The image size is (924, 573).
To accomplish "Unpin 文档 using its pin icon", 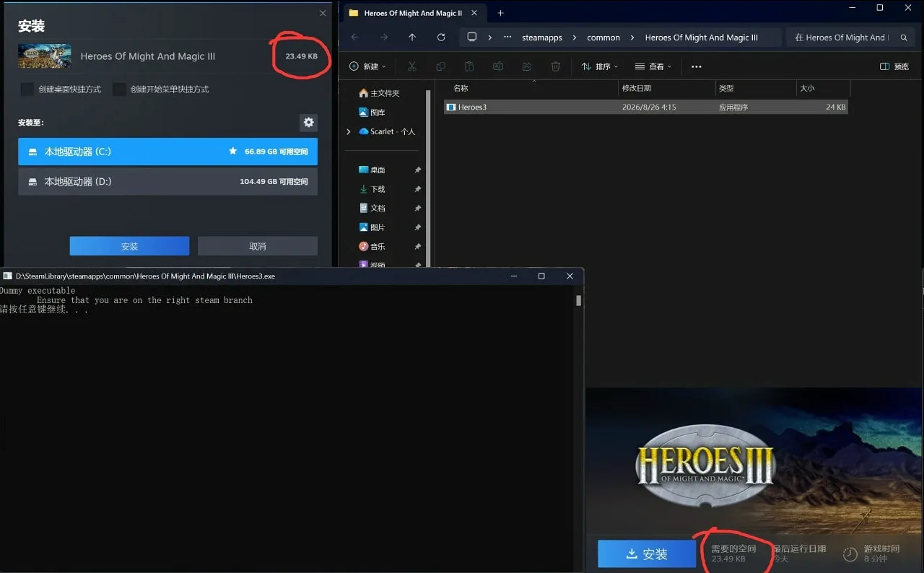I will click(x=417, y=209).
